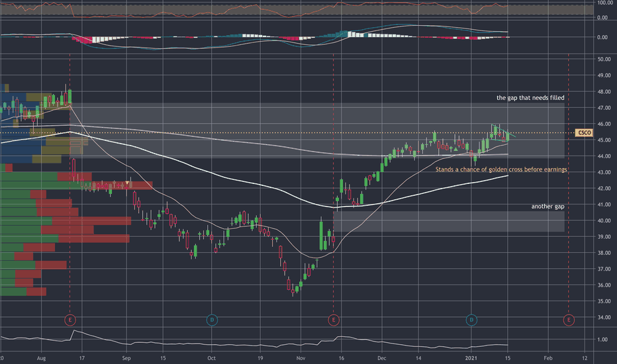
Task: Open the dividend D marker at Oct
Action: (212, 320)
